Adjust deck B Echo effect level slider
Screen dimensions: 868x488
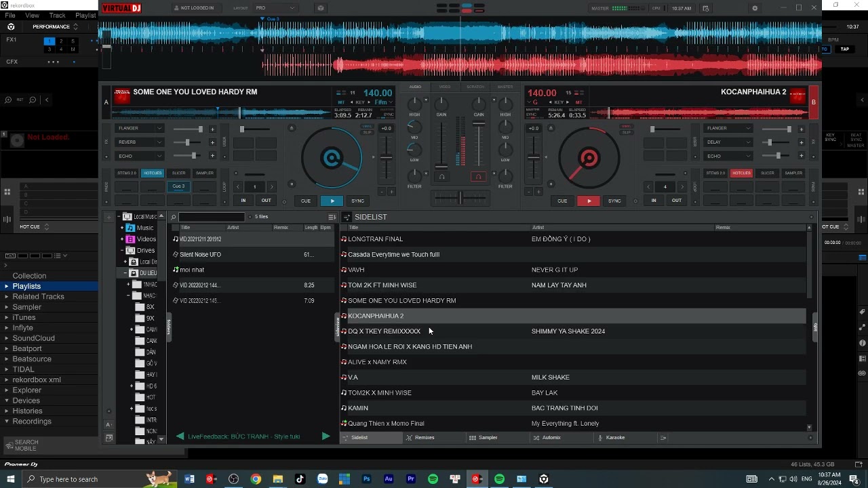pos(776,156)
